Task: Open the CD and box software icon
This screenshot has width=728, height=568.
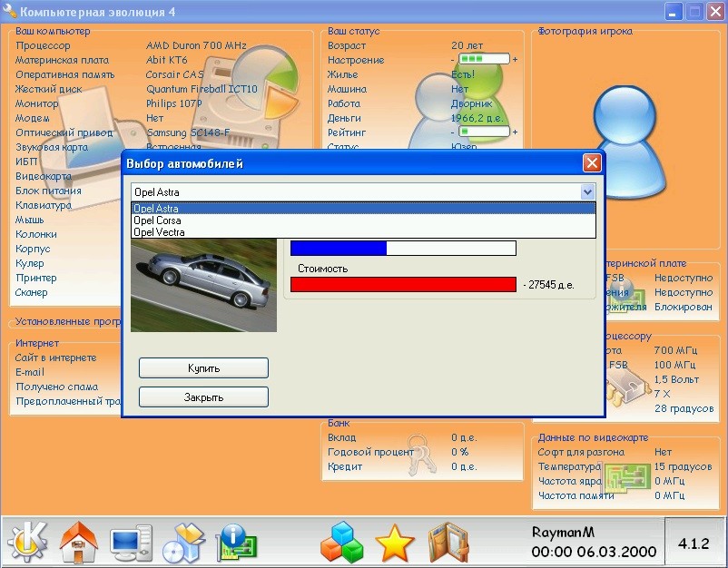Action: [x=183, y=542]
